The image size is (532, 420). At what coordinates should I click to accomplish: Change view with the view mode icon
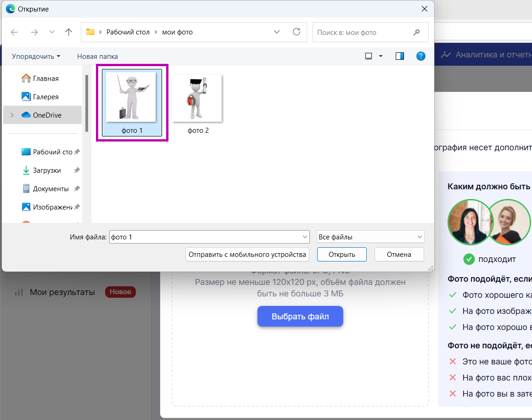point(369,56)
